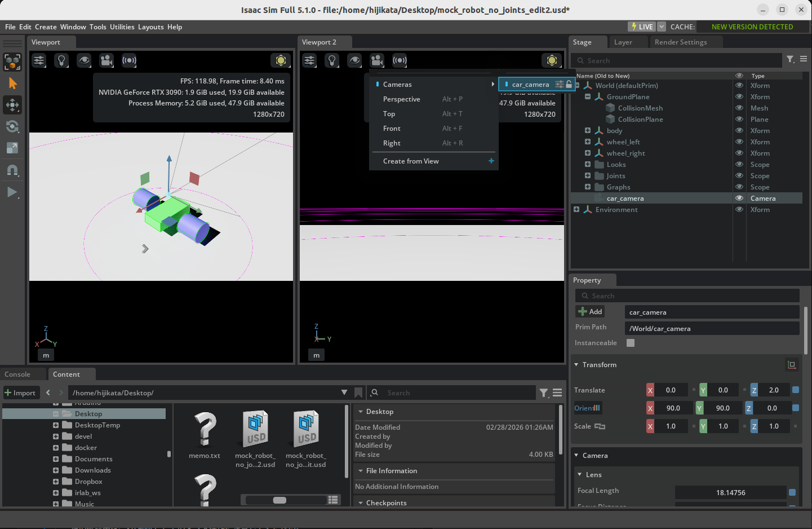Select the Rotate tool in left toolbar
The height and width of the screenshot is (529, 812).
coord(12,126)
